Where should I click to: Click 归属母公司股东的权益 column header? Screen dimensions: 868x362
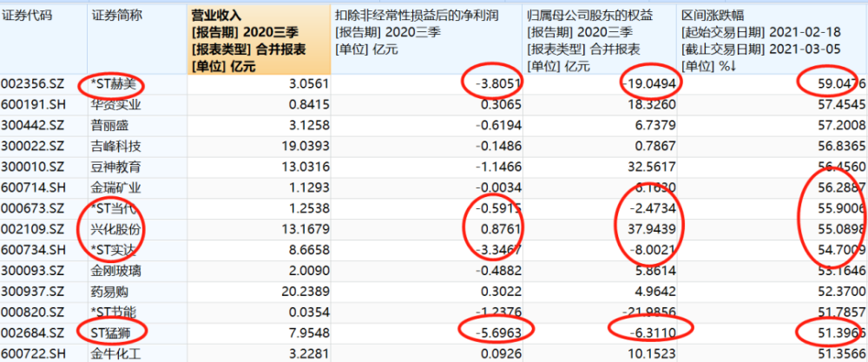coord(589,16)
